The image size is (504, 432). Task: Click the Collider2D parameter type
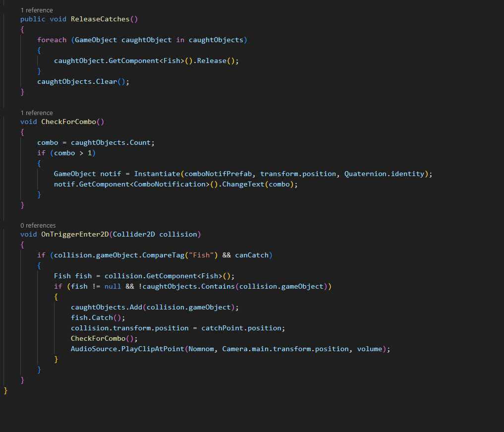point(134,235)
